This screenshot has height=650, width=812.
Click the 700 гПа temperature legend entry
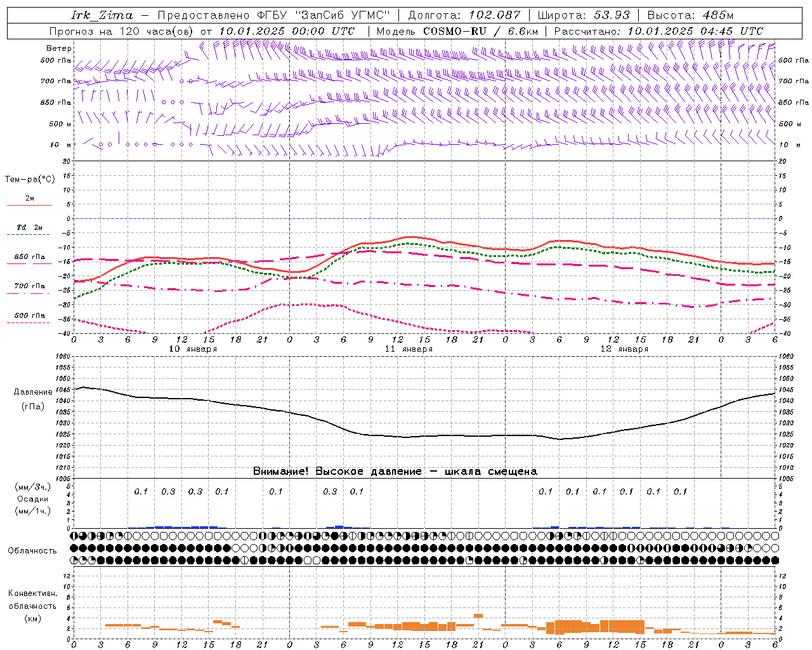(30, 286)
